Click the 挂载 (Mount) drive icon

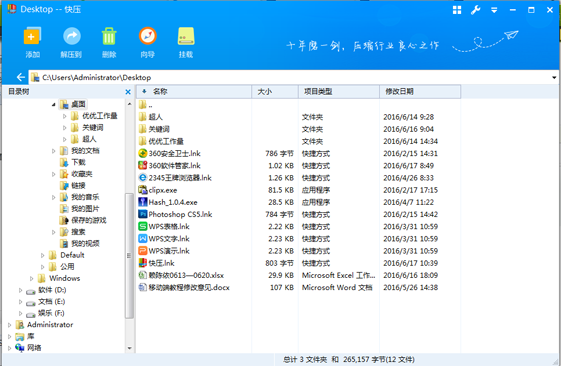pos(186,36)
